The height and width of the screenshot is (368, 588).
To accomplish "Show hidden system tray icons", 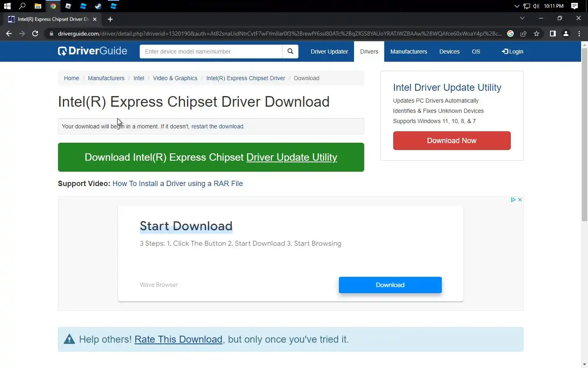I will (x=517, y=6).
